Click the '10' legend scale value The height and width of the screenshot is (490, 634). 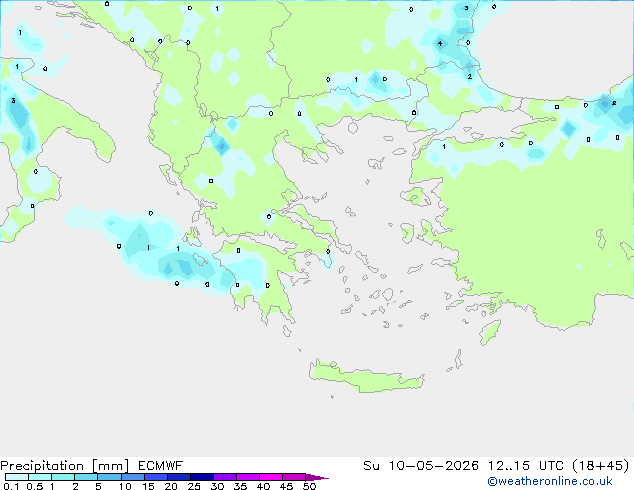(125, 486)
